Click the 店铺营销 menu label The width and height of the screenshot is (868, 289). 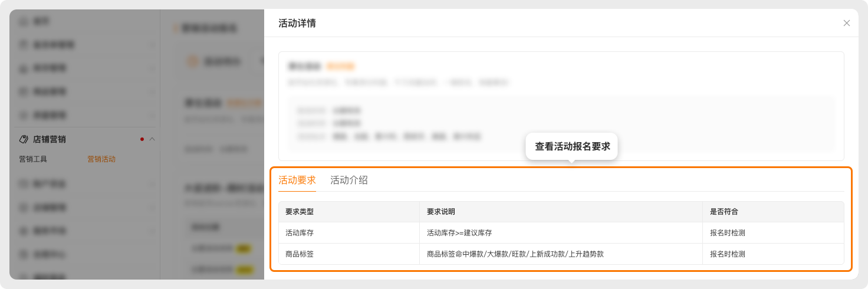[x=50, y=139]
